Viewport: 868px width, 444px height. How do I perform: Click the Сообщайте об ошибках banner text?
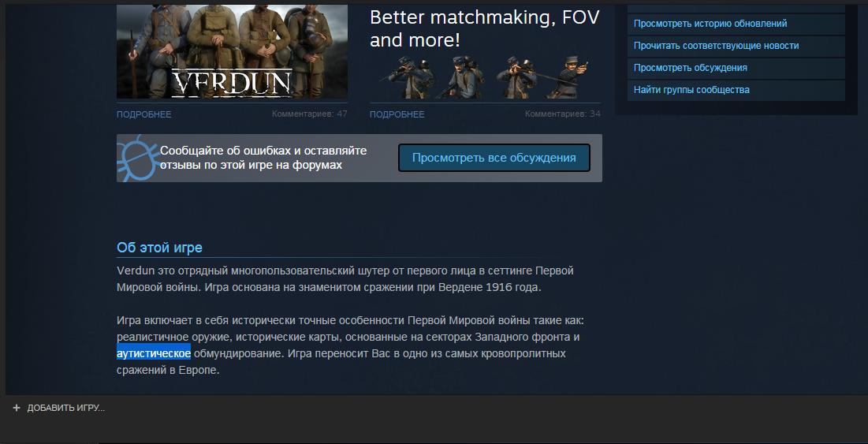pyautogui.click(x=263, y=158)
